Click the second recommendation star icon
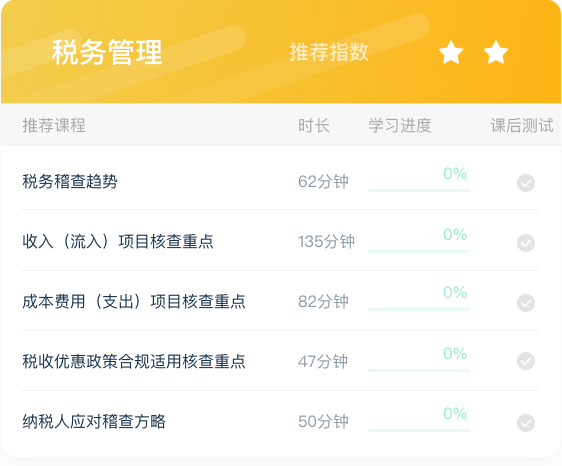This screenshot has width=562, height=466. pos(496,52)
